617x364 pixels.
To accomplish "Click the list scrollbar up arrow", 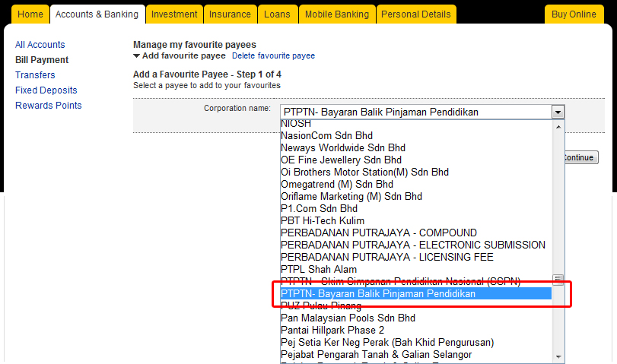I will click(558, 127).
